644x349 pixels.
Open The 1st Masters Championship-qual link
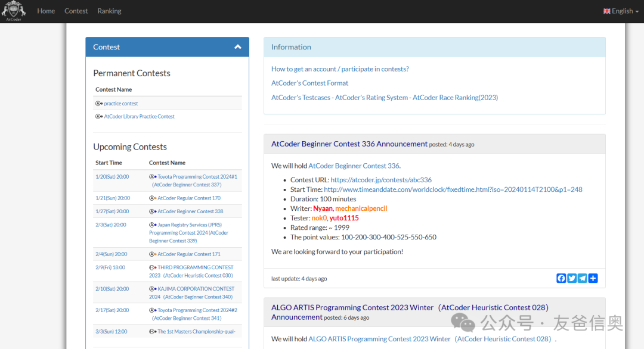tap(196, 331)
